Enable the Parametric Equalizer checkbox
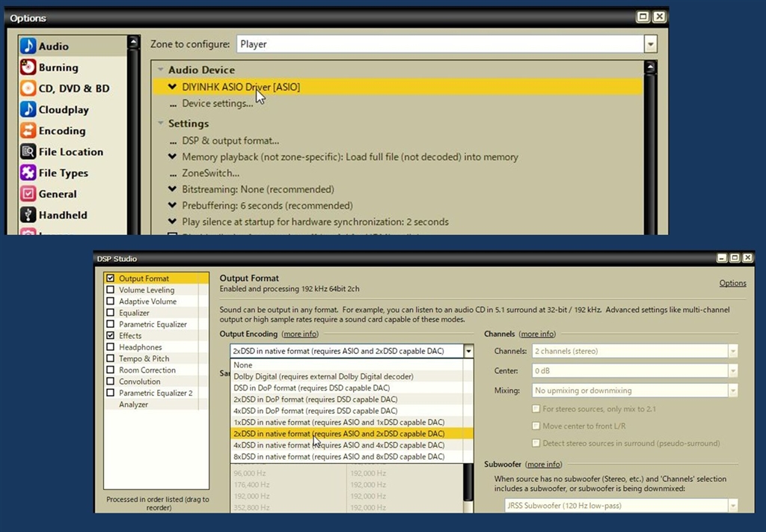766x532 pixels. point(111,324)
